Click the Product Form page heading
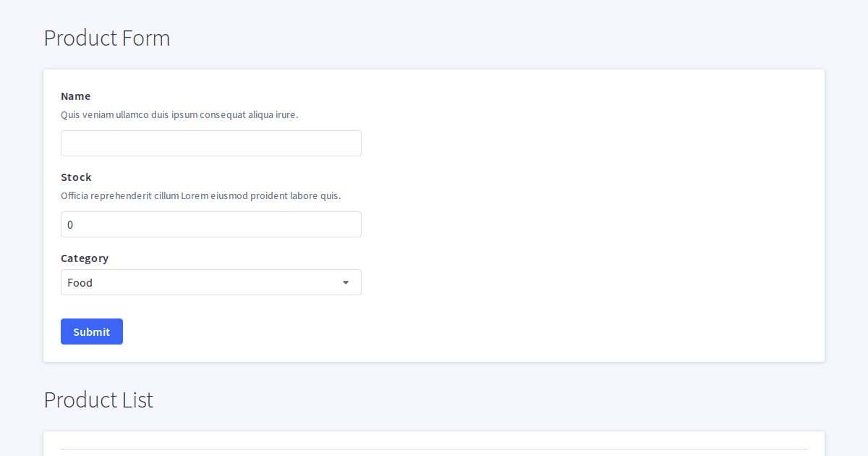This screenshot has height=456, width=868. point(106,38)
